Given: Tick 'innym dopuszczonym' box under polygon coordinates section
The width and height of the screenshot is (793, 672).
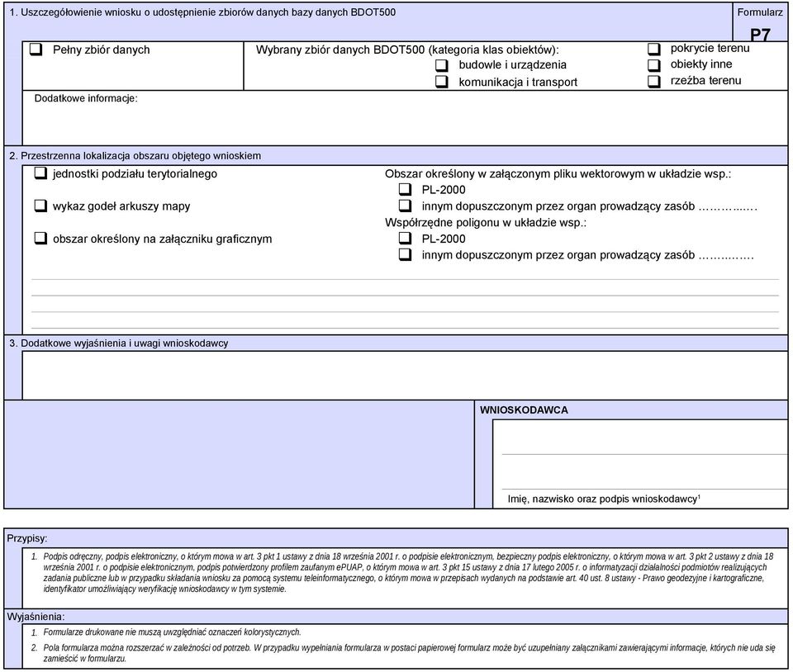Looking at the screenshot, I should 405,254.
